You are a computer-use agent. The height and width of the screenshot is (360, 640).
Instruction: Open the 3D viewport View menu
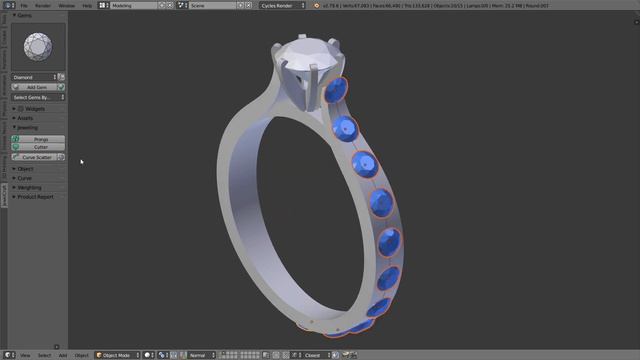coord(25,356)
